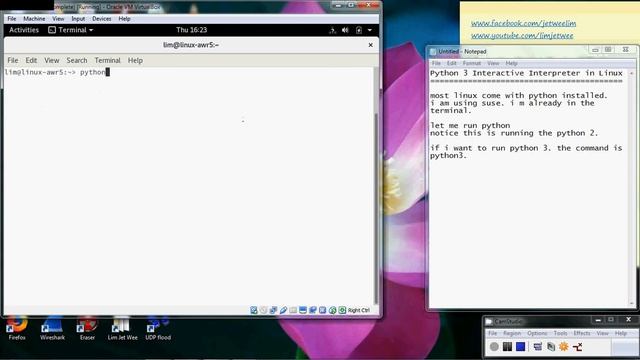Open VirtualBox Machine menu
The image size is (640, 360).
(x=34, y=19)
